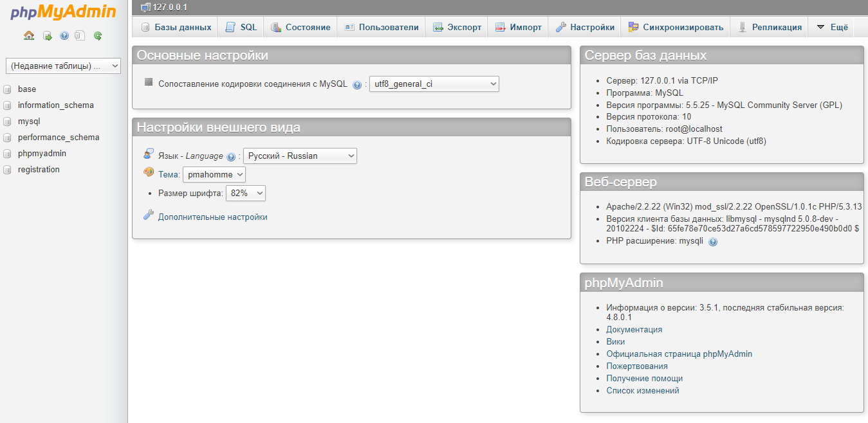Click the Версия клиента базы данных line
The image size is (868, 423).
point(733,224)
